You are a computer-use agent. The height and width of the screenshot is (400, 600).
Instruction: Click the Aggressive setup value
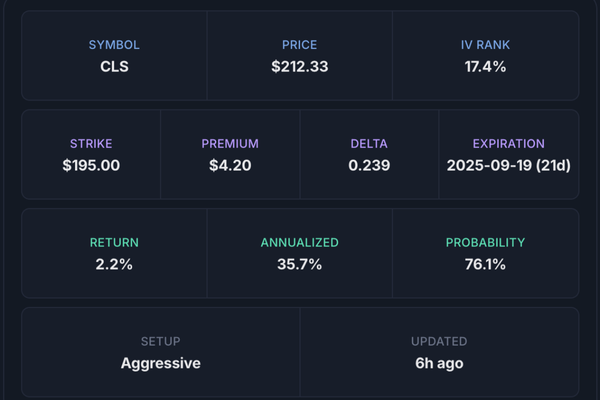161,363
